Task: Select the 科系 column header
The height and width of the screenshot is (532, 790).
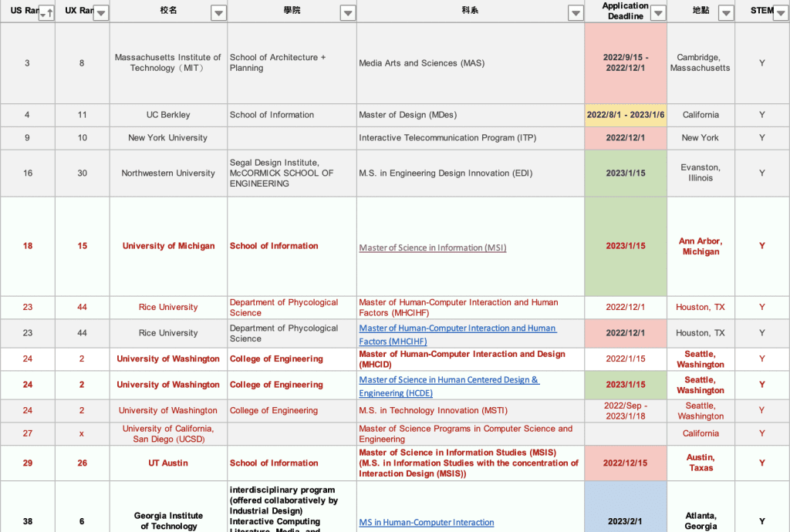Action: click(x=471, y=11)
